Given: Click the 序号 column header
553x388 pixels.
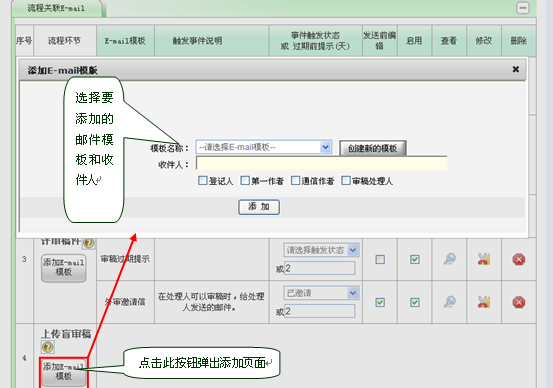Looking at the screenshot, I should pyautogui.click(x=24, y=41).
